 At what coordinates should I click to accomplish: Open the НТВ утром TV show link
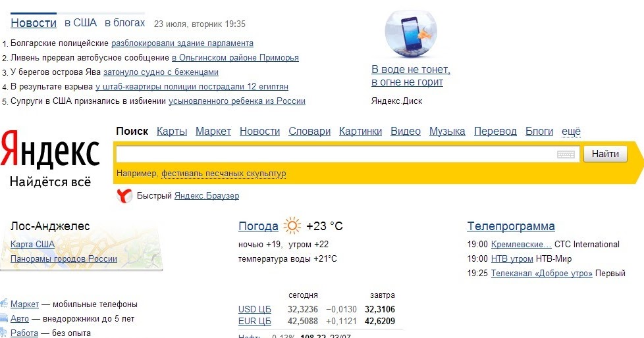(512, 259)
